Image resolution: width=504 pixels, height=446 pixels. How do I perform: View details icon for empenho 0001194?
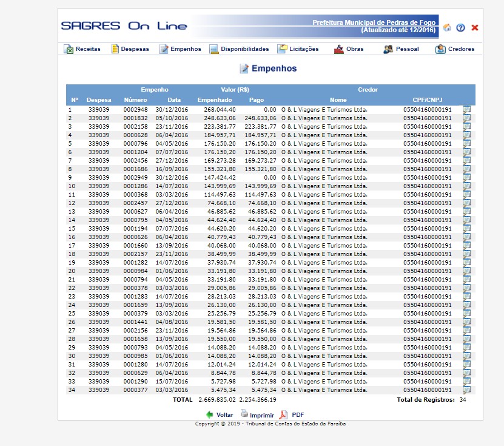point(467,229)
